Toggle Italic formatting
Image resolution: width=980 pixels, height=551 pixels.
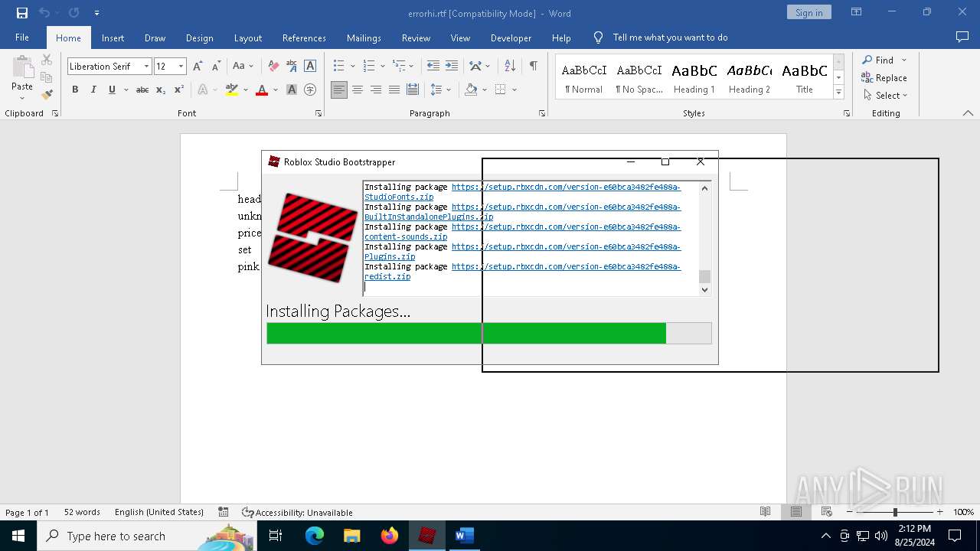(x=93, y=90)
